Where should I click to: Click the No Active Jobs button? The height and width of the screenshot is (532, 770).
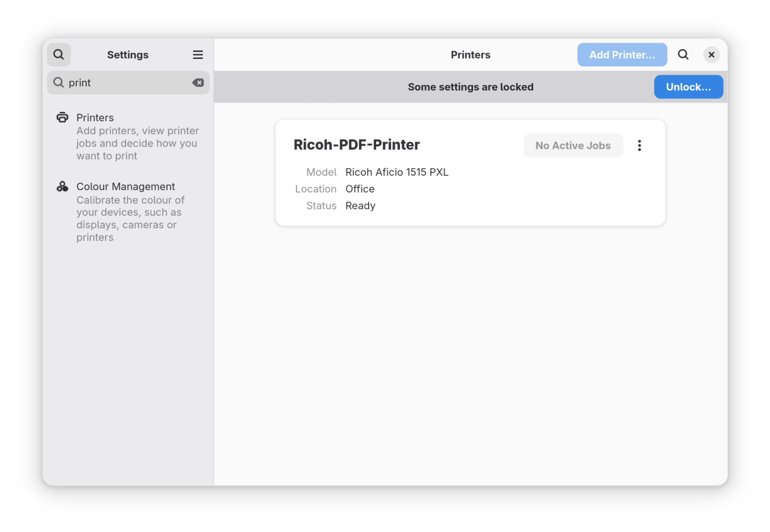[573, 145]
